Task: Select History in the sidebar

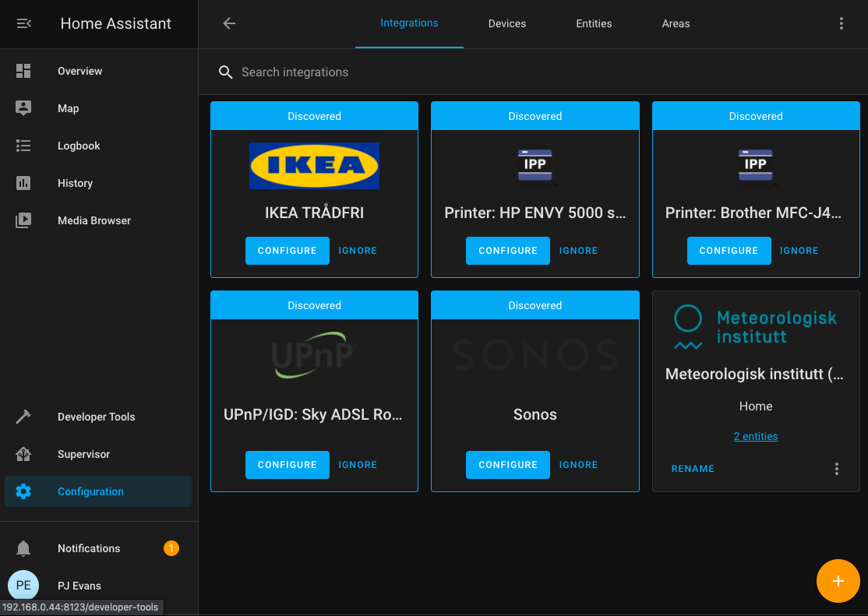Action: 98,183
